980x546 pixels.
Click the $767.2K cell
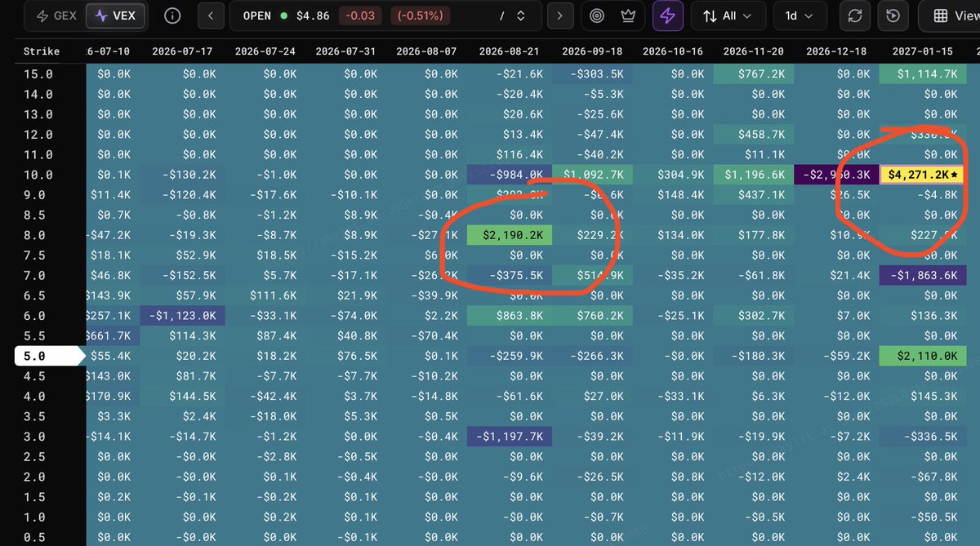755,74
